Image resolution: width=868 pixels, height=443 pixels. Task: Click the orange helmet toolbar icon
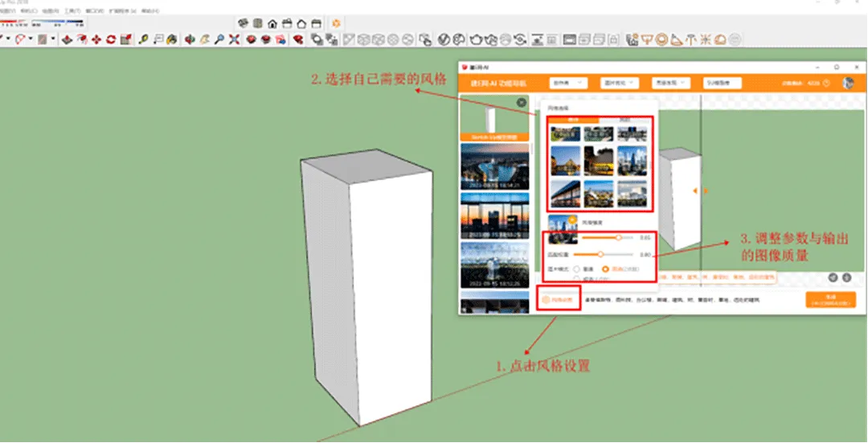coord(719,39)
